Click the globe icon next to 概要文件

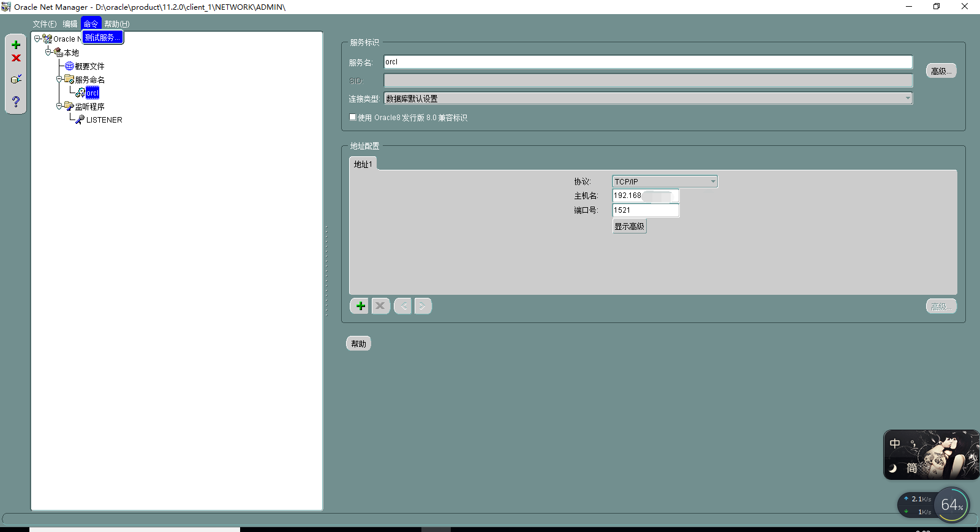[x=69, y=66]
